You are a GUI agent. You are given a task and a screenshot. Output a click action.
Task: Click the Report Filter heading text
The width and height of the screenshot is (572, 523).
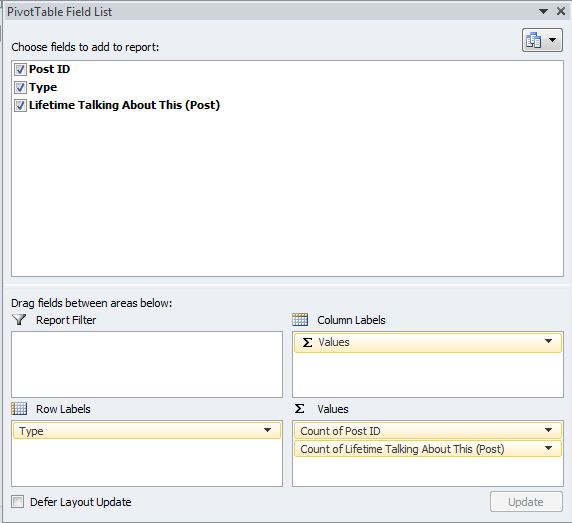click(x=66, y=320)
